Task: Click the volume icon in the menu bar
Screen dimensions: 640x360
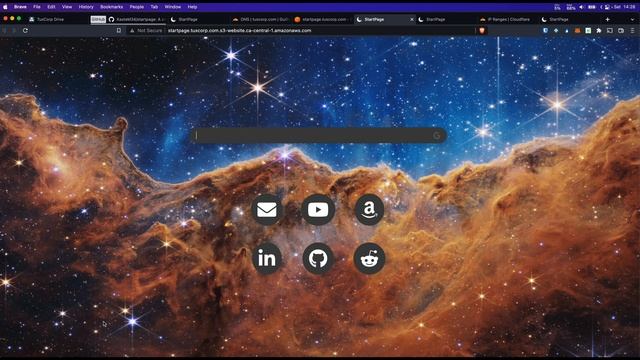Action: 581,7
